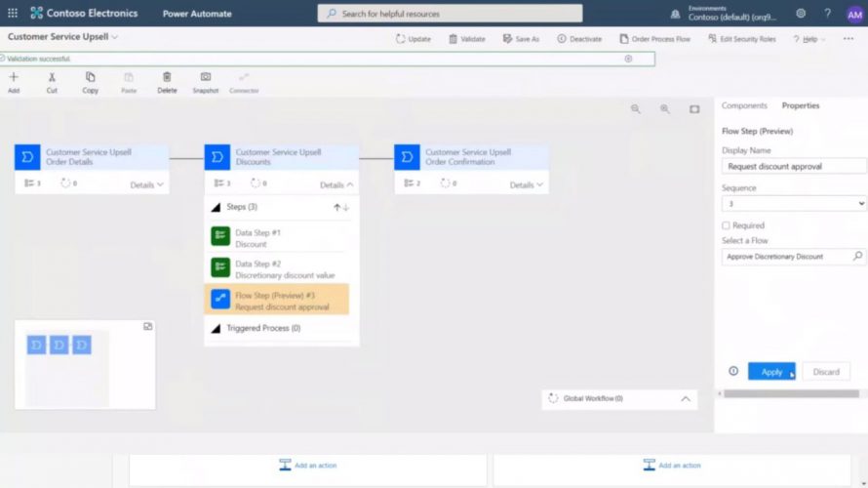Open the more commands ellipsis
The width and height of the screenshot is (868, 488).
pos(848,39)
